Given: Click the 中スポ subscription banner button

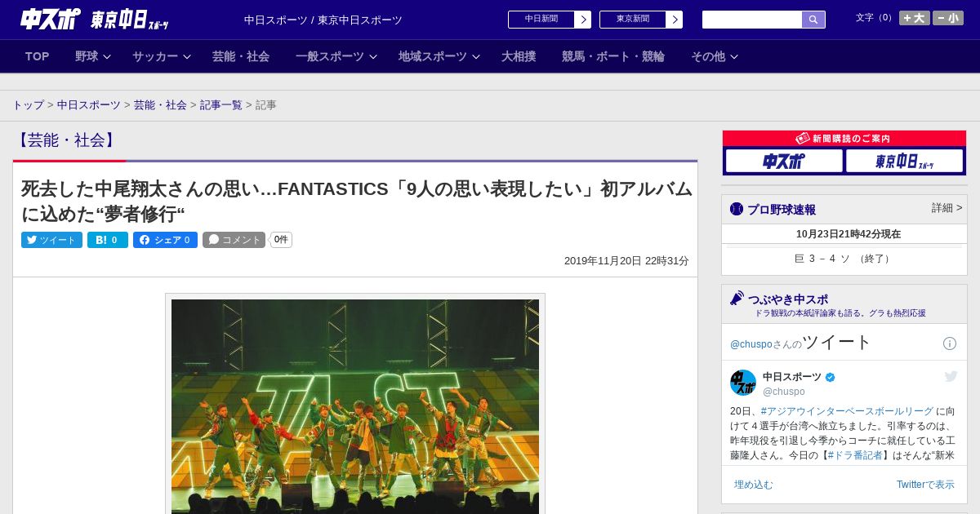Looking at the screenshot, I should (x=784, y=161).
